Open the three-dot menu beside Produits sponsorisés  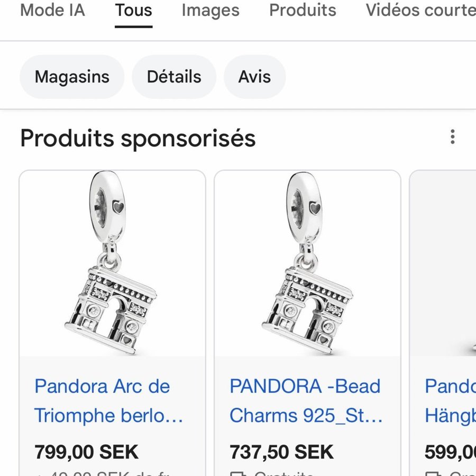click(x=452, y=136)
